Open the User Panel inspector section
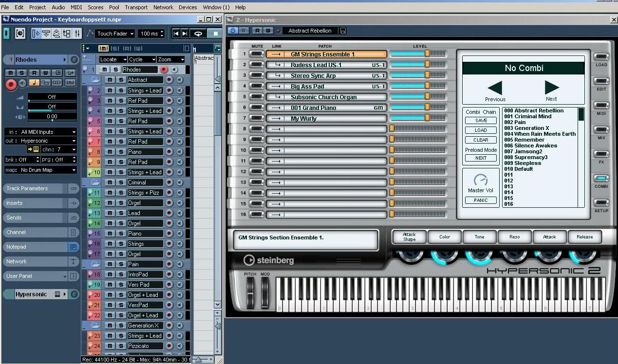 41,276
